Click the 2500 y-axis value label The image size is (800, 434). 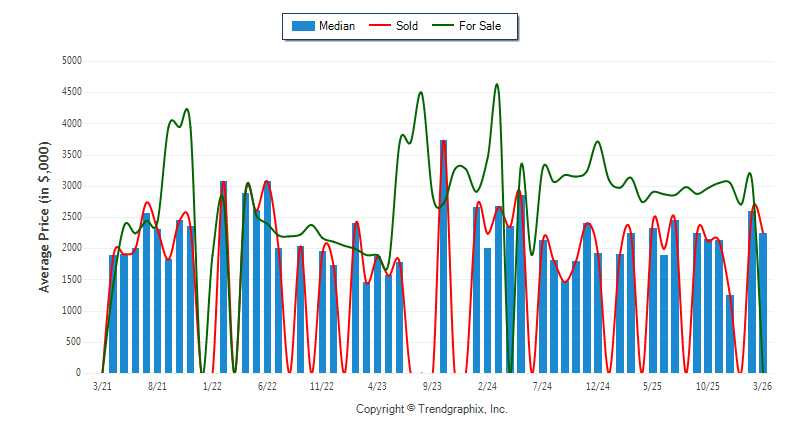click(x=71, y=217)
